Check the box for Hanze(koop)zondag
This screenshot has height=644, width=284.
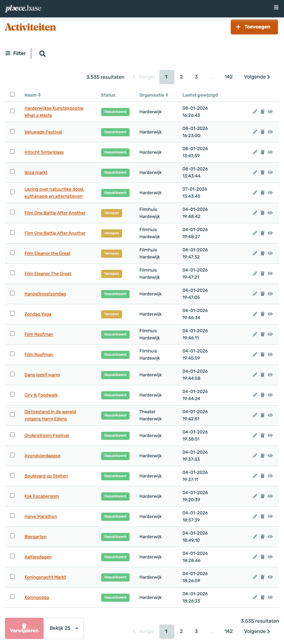pos(12,293)
